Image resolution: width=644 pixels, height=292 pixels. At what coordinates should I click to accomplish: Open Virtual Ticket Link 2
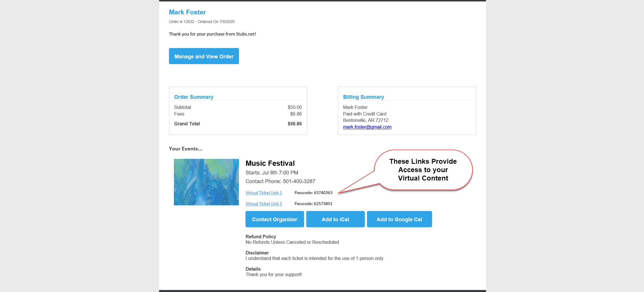tap(263, 204)
